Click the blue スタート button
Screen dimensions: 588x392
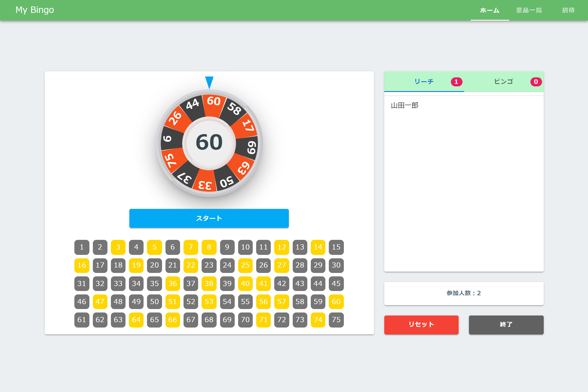[x=209, y=218]
